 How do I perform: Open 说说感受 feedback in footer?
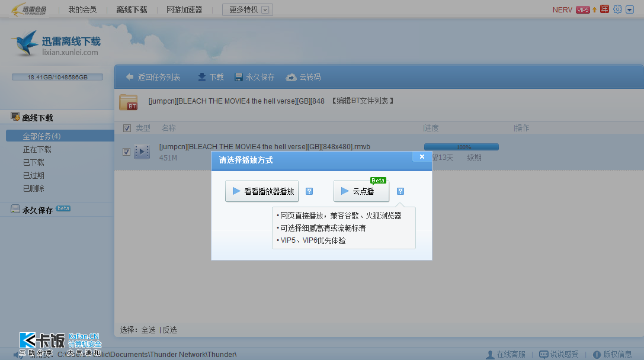[x=559, y=354]
